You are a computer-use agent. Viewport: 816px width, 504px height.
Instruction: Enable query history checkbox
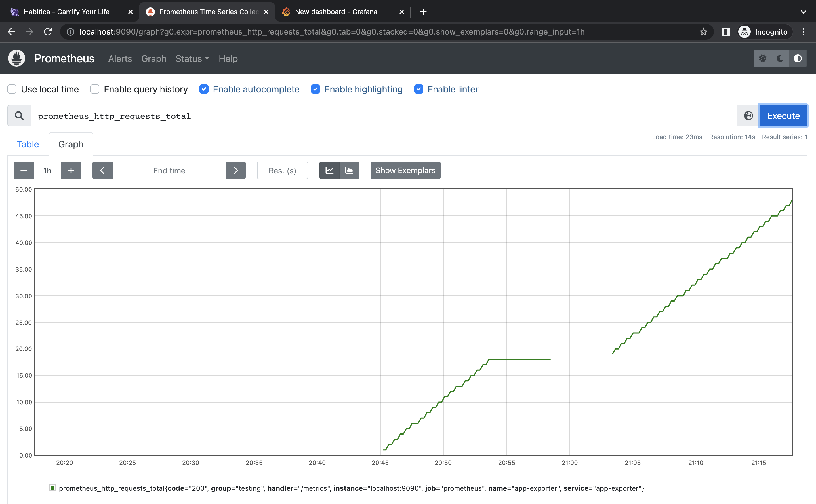(x=95, y=89)
